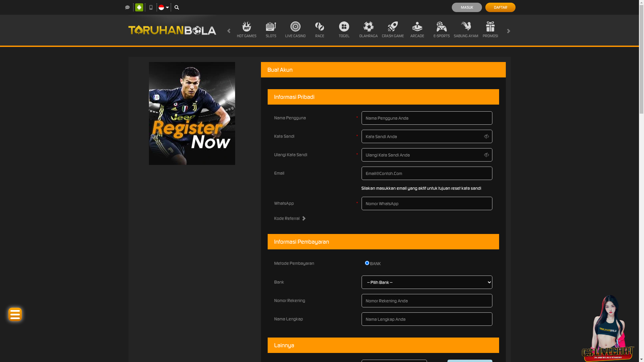Open the mobile version phone icon
644x362 pixels.
tap(151, 7)
